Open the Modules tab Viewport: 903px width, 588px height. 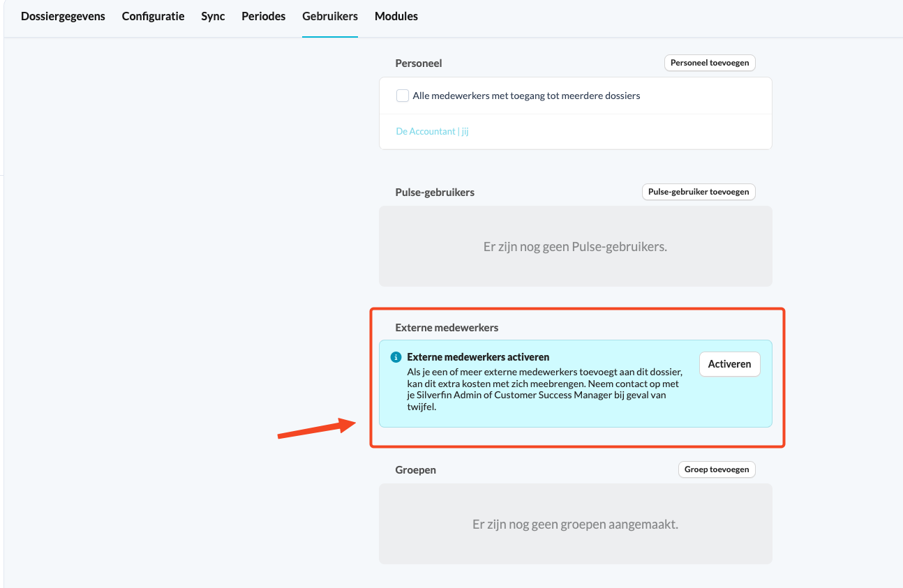point(396,16)
